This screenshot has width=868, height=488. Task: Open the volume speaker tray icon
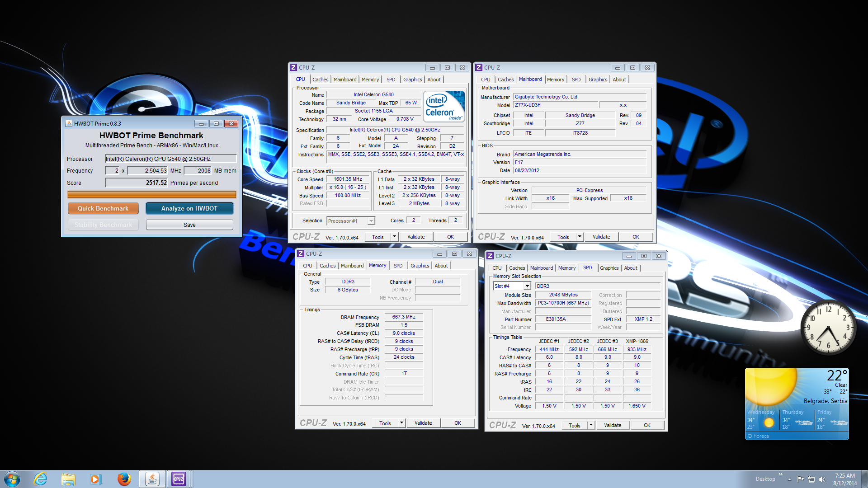click(822, 479)
